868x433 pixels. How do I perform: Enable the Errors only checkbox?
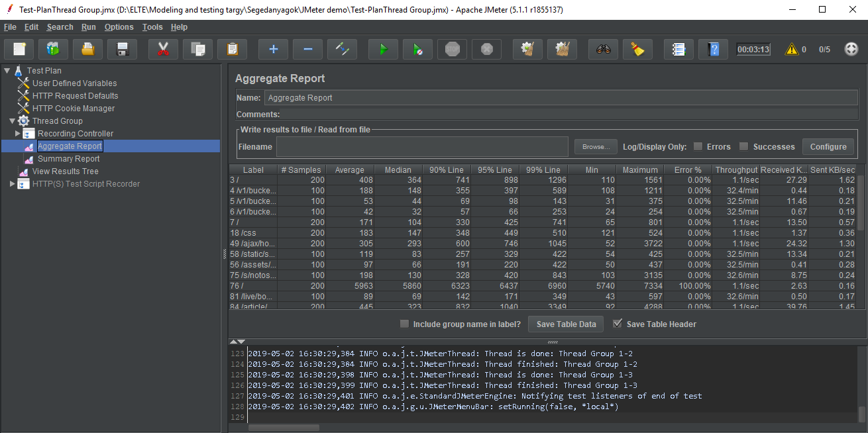698,146
